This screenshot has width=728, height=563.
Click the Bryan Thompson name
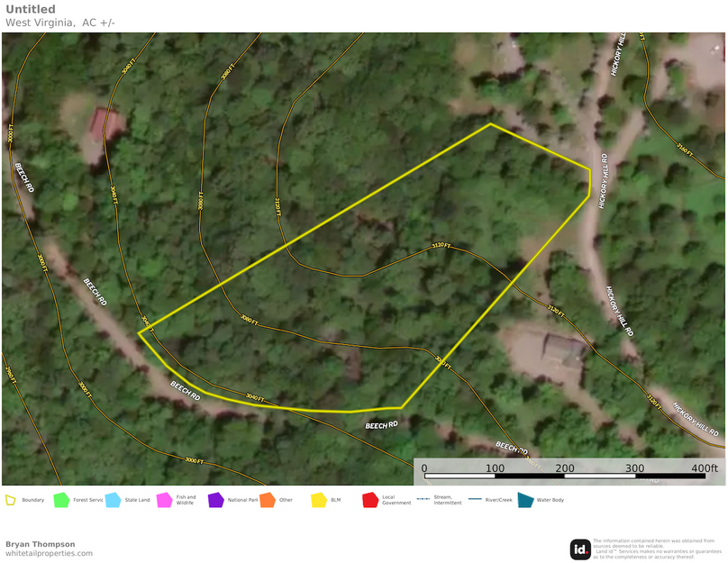point(40,543)
